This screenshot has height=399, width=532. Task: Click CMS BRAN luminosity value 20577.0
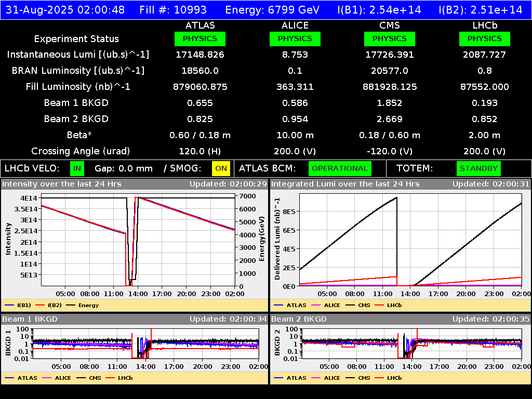[390, 71]
